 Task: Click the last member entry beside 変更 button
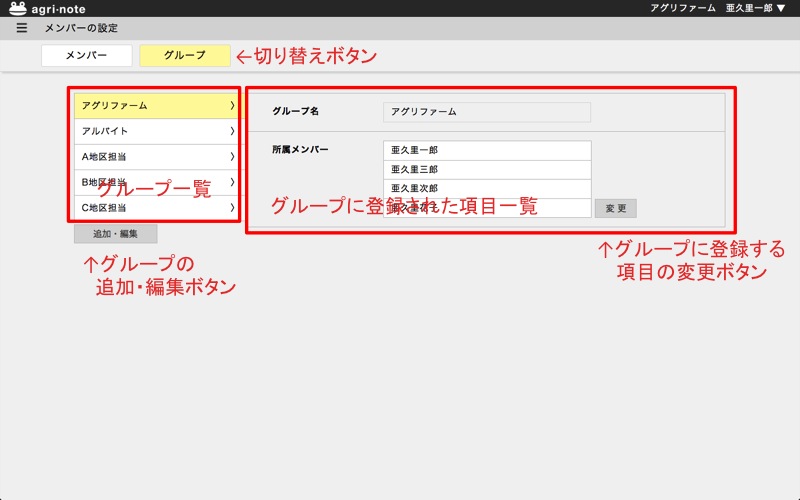pos(486,208)
